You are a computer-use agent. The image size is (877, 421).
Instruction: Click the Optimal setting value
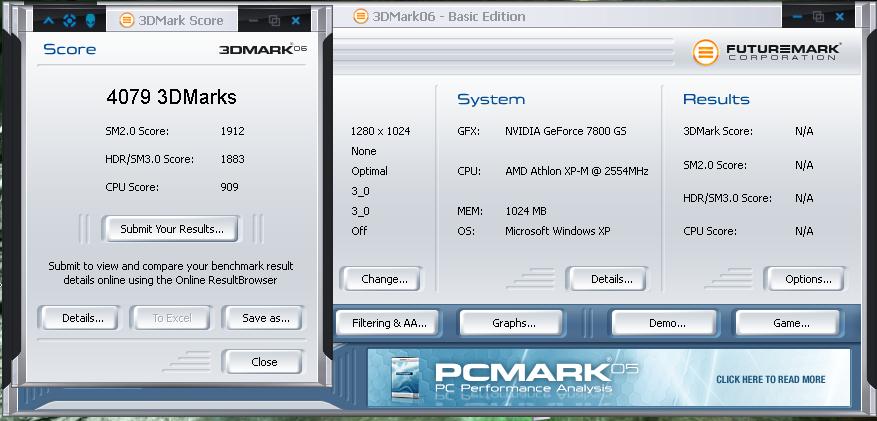pyautogui.click(x=369, y=171)
